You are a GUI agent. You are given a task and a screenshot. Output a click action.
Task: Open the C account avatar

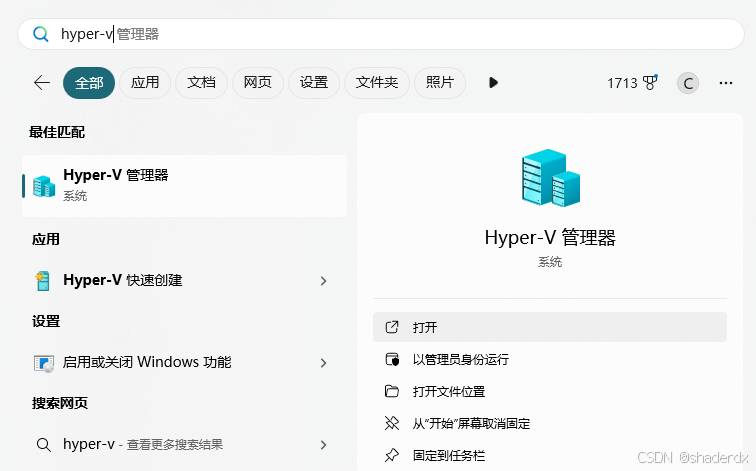pos(688,83)
